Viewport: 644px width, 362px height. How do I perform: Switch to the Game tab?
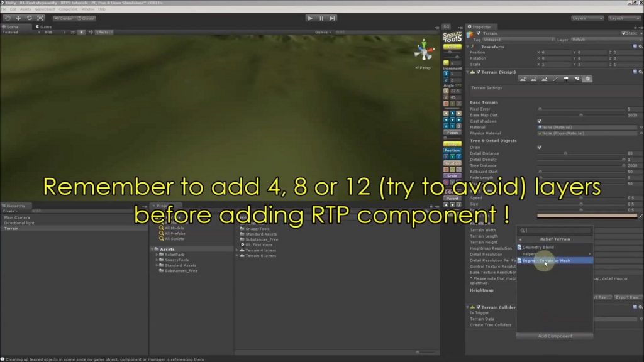pyautogui.click(x=43, y=26)
